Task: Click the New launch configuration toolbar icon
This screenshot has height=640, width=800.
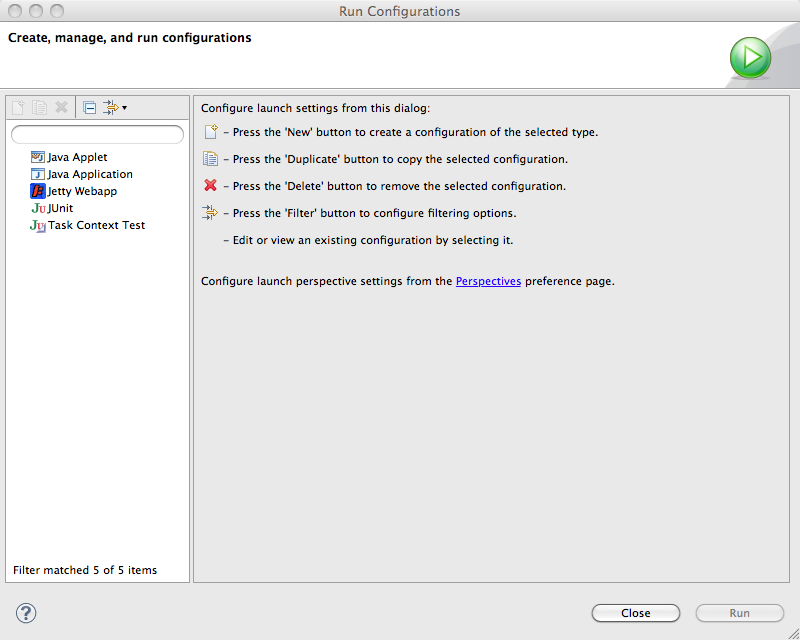Action: (x=18, y=108)
